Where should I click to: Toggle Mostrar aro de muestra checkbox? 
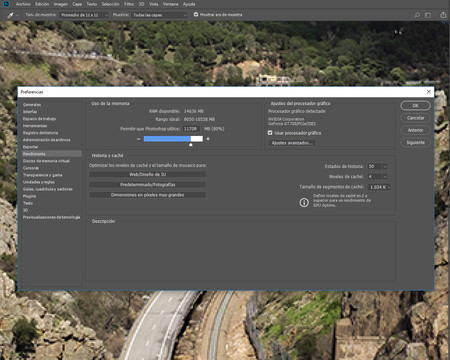click(196, 14)
